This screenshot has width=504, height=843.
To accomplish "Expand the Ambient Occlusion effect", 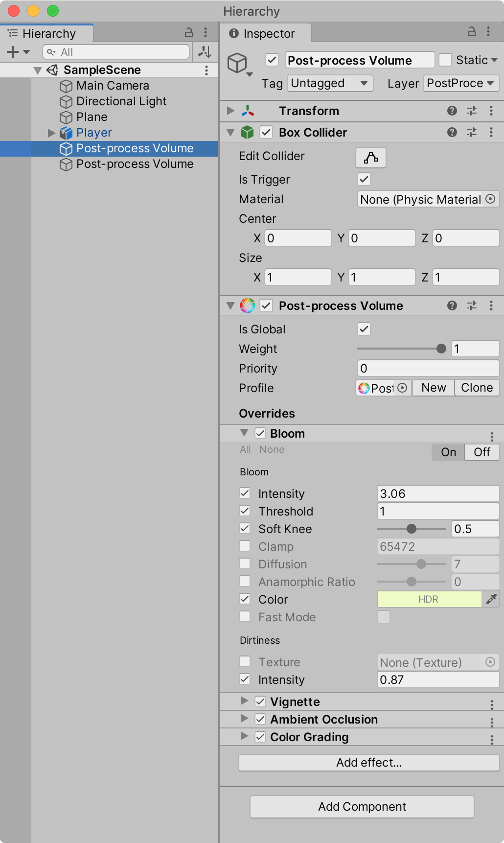I will pyautogui.click(x=244, y=719).
